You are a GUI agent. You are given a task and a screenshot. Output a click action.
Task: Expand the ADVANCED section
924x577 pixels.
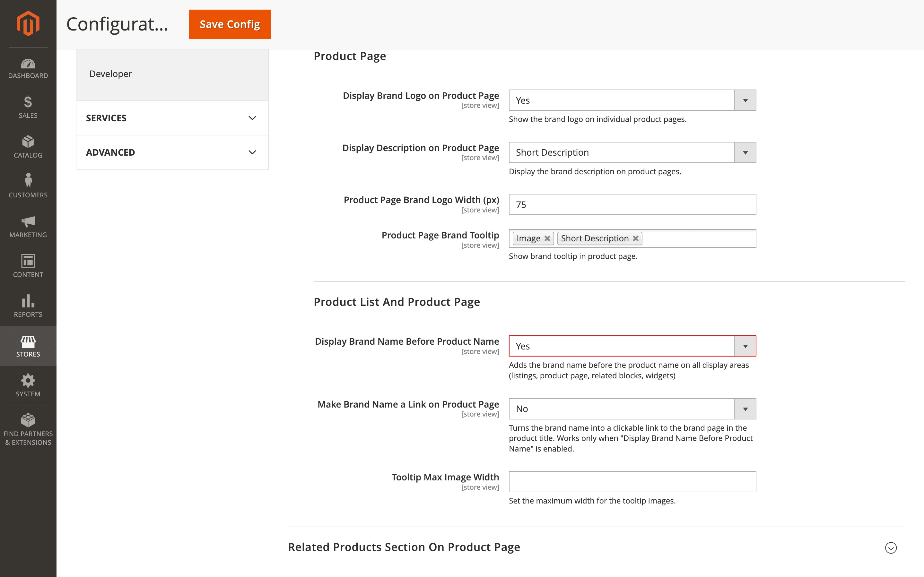point(171,152)
